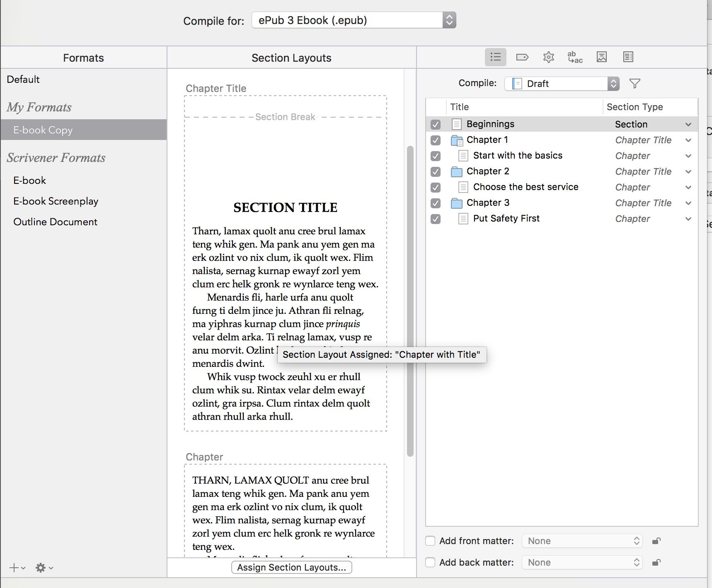The width and height of the screenshot is (712, 588).
Task: Uncheck the Chapter 1 row checkbox
Action: coord(436,140)
